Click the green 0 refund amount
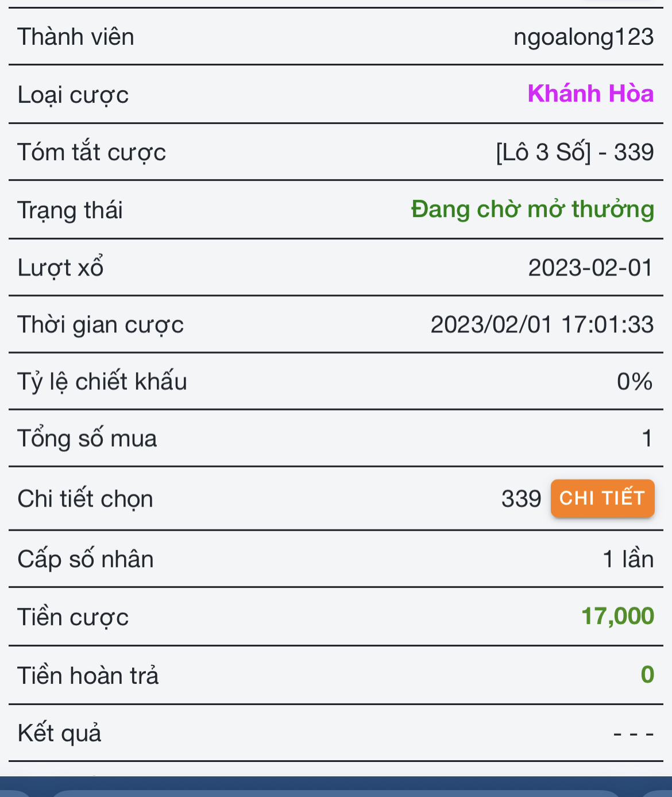The height and width of the screenshot is (797, 672). point(647,675)
